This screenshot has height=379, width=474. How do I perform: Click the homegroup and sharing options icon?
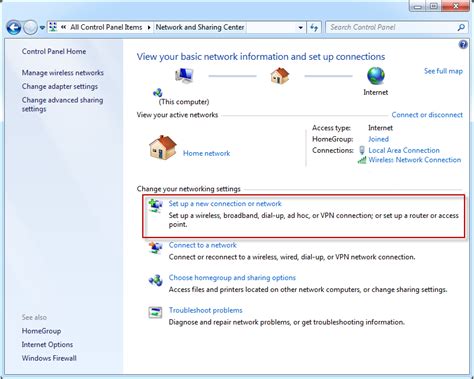155,280
